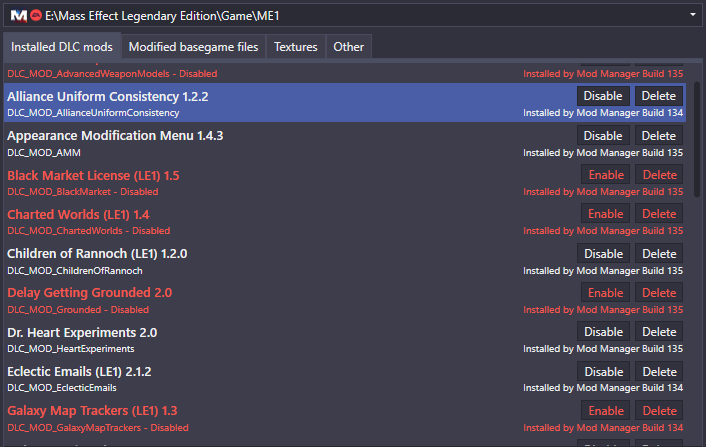The height and width of the screenshot is (447, 706).
Task: Click DLC_MOD_ChartedWorlds - Disabled text
Action: (x=89, y=231)
